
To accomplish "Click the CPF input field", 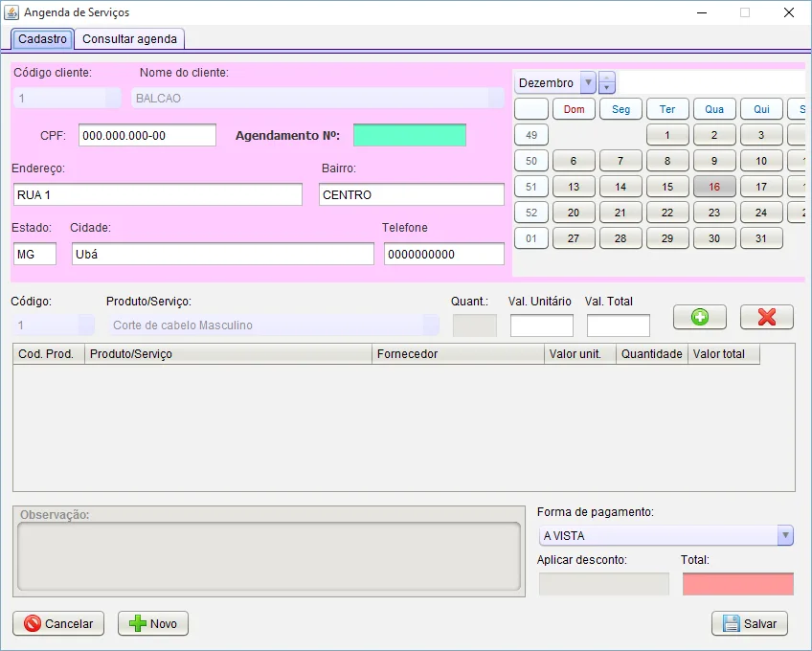I will point(147,135).
